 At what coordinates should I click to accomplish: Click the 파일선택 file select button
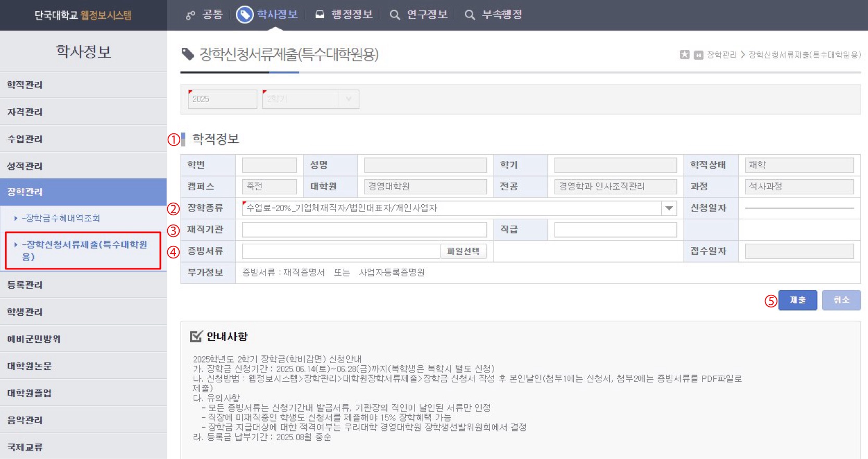(x=463, y=251)
